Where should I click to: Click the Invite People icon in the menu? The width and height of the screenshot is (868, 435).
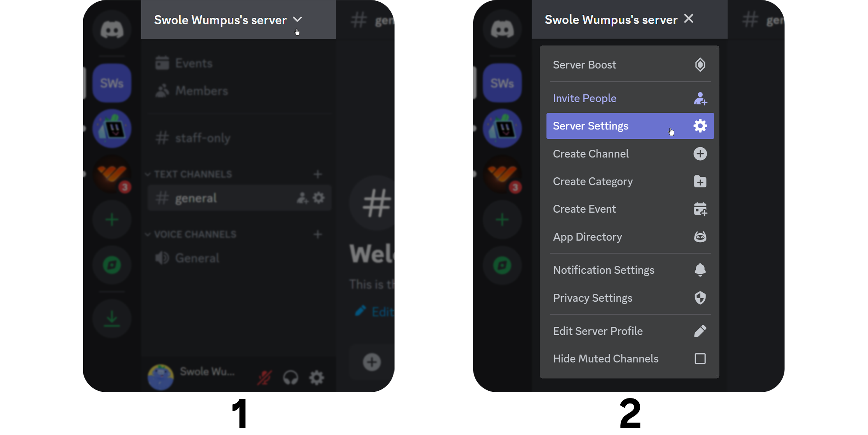(700, 99)
